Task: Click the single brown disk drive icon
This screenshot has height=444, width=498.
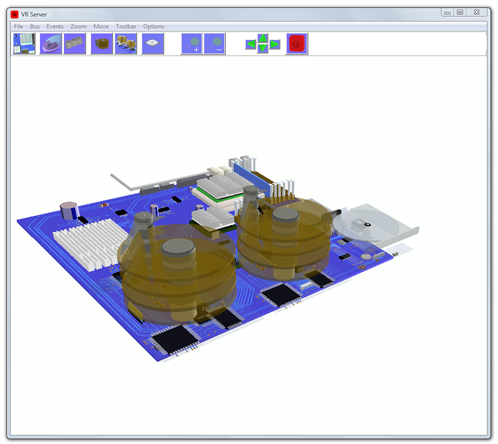Action: click(x=102, y=43)
